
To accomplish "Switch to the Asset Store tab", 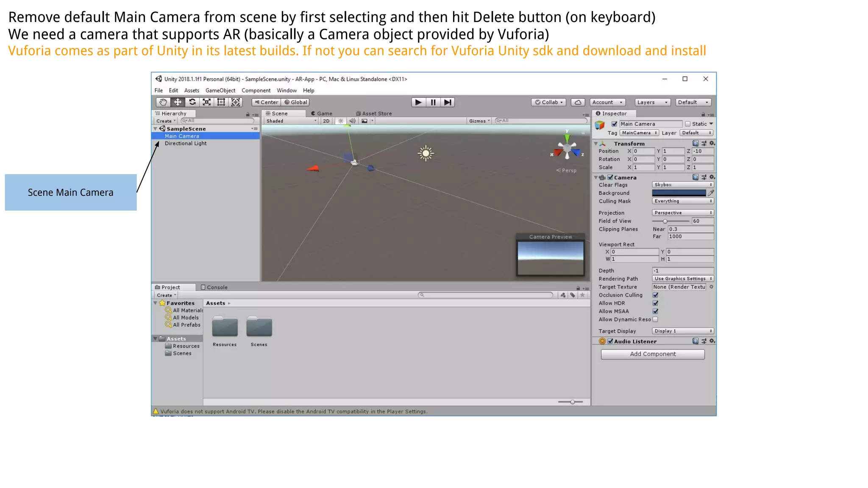I will pyautogui.click(x=374, y=114).
